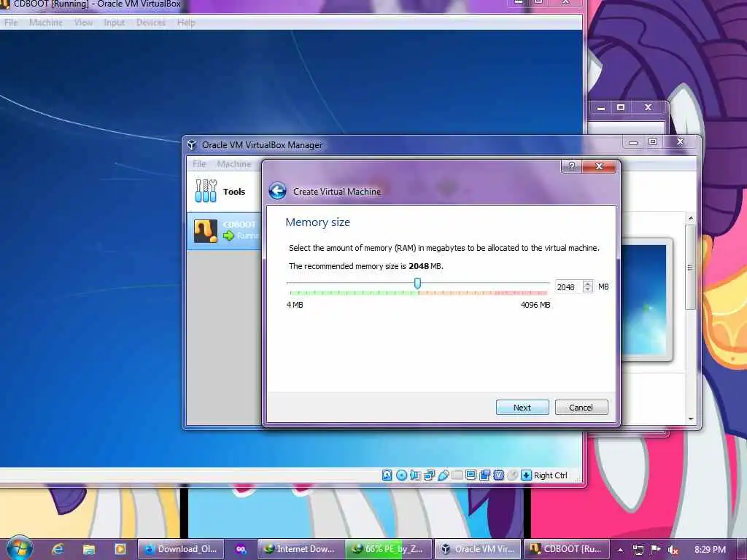Switch to the CDBOOT [Running] taskbar button
The height and width of the screenshot is (560, 747).
point(566,550)
